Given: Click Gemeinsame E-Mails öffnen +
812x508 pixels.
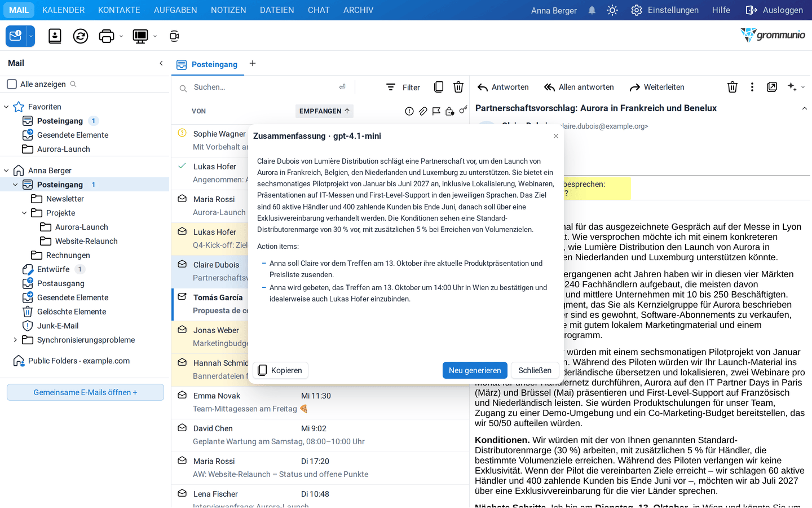Looking at the screenshot, I should [85, 392].
